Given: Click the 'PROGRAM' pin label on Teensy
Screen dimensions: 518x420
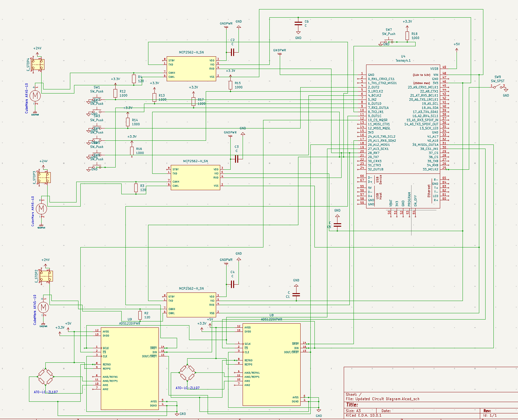Looking at the screenshot, I should click(409, 199).
